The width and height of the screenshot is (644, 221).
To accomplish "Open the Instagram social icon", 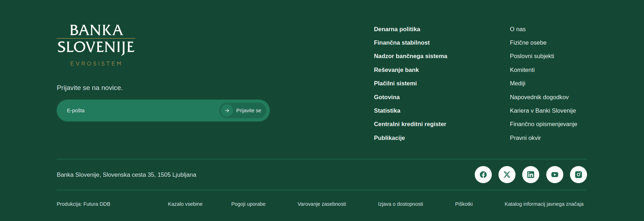I will [x=578, y=175].
